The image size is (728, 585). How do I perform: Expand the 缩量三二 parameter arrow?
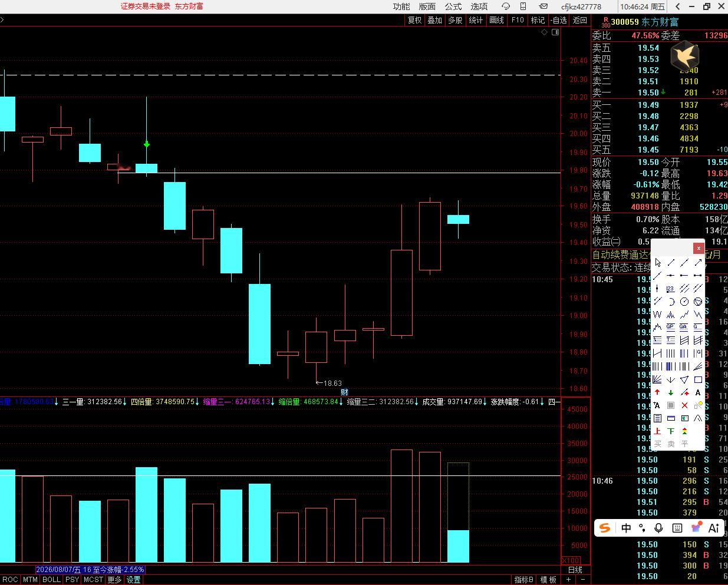(x=417, y=402)
